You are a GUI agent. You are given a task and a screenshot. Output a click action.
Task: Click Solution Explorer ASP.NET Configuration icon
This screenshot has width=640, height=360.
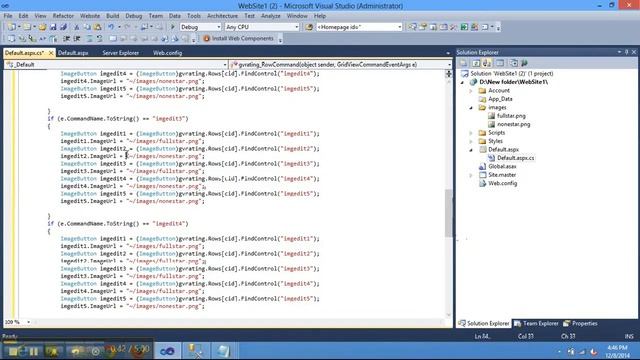tap(525, 63)
